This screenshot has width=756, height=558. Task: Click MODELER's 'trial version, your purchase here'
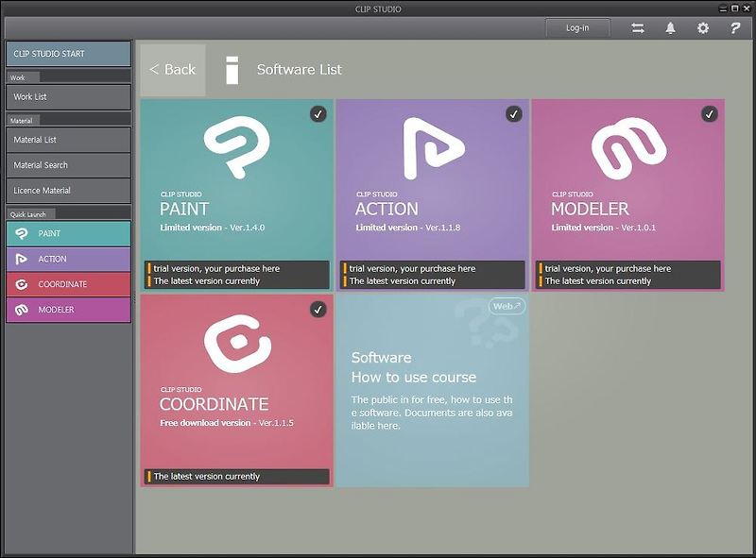point(608,268)
